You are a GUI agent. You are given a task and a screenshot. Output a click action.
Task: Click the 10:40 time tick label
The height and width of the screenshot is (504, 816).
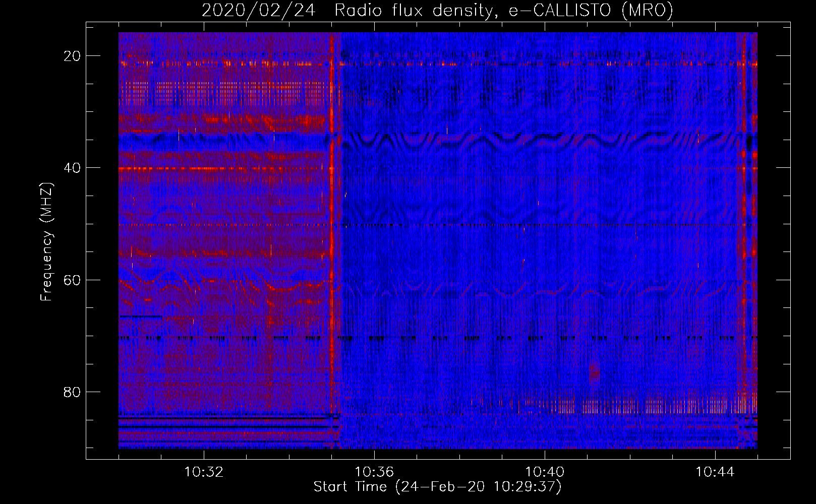(545, 472)
